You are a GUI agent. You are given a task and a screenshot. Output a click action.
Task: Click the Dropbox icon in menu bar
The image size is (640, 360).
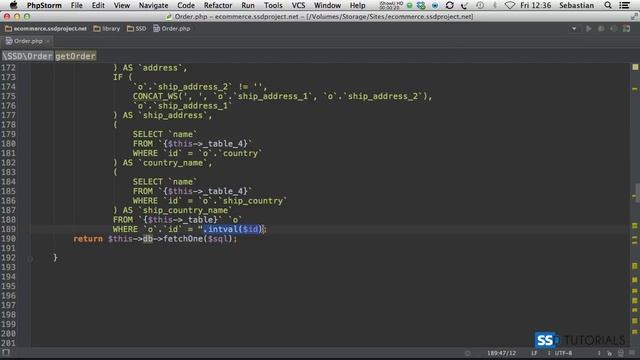click(x=421, y=5)
